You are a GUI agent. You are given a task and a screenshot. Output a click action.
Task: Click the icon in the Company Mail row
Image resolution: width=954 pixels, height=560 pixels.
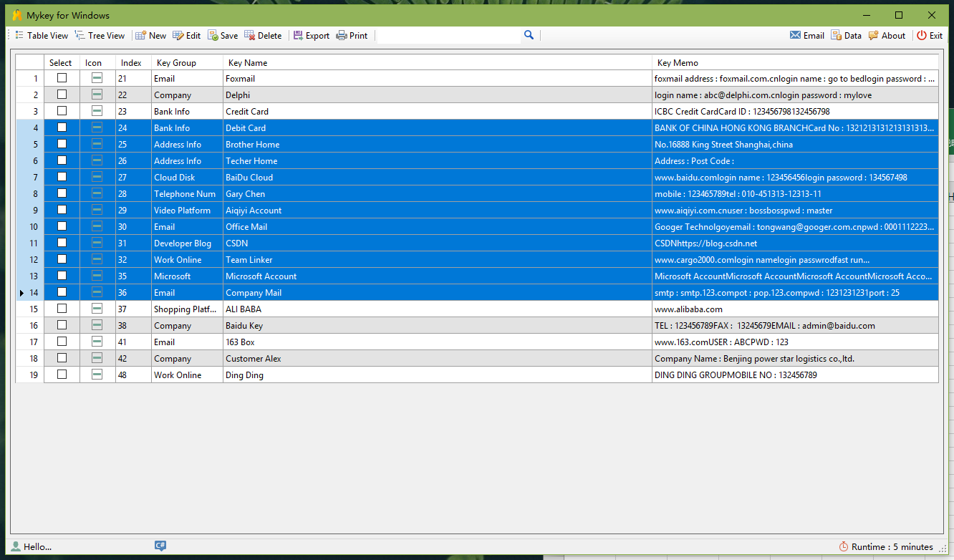(x=97, y=292)
